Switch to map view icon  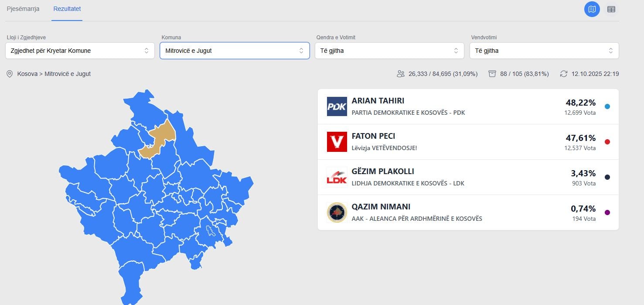(592, 9)
